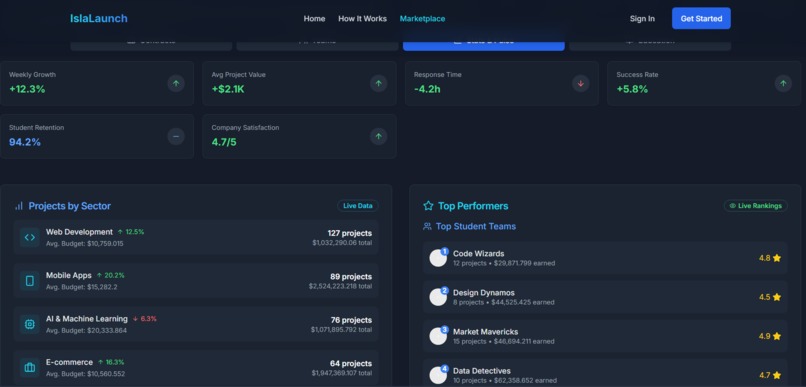Click the +$2.1K Avg Project Value figure
Viewport: 806px width, 387px height.
(x=228, y=89)
